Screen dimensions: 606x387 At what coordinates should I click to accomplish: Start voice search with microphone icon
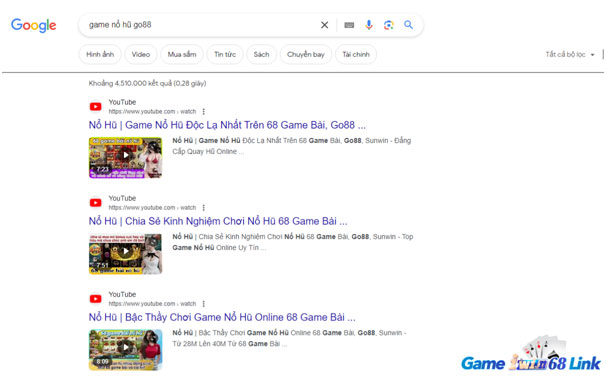(x=369, y=25)
